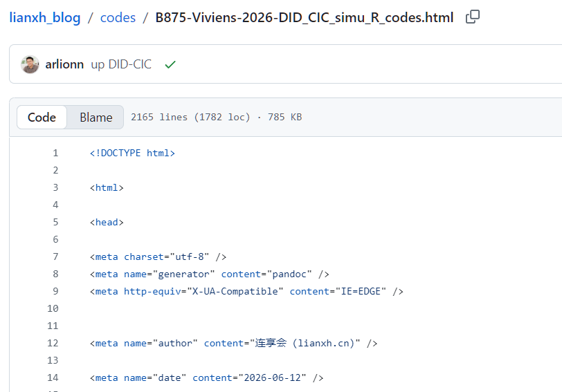Open the 'up DID-CIC' commit message

tap(121, 64)
